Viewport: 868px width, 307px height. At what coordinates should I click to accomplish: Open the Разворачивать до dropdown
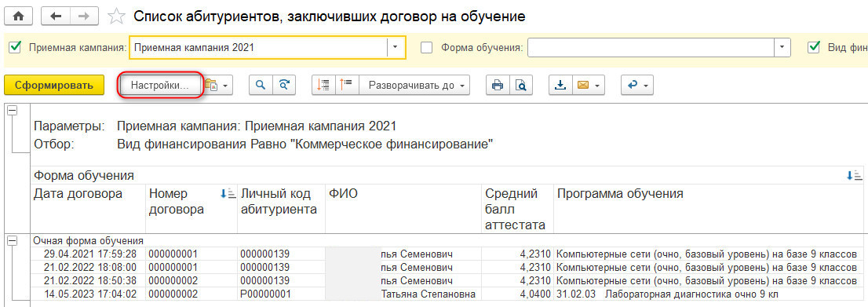click(414, 86)
